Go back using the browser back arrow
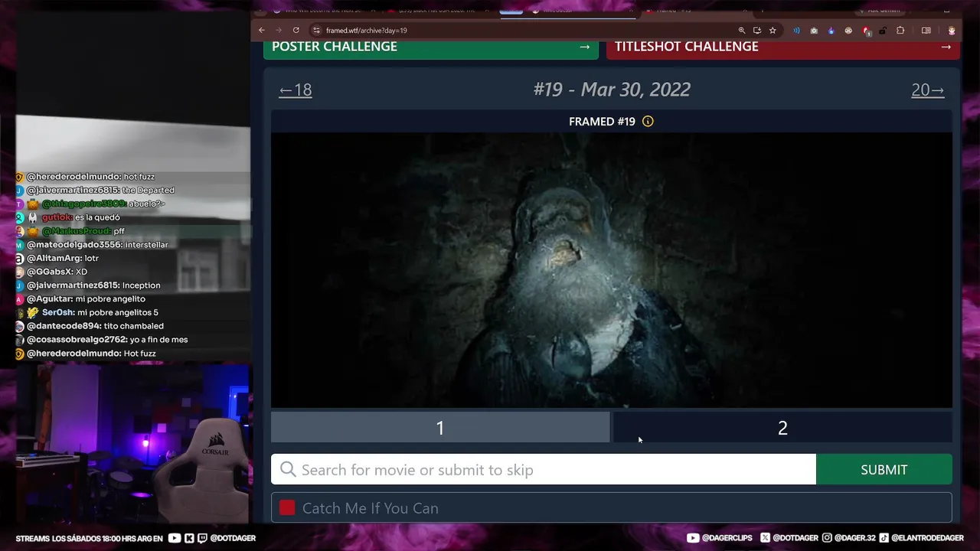This screenshot has height=551, width=980. [262, 31]
